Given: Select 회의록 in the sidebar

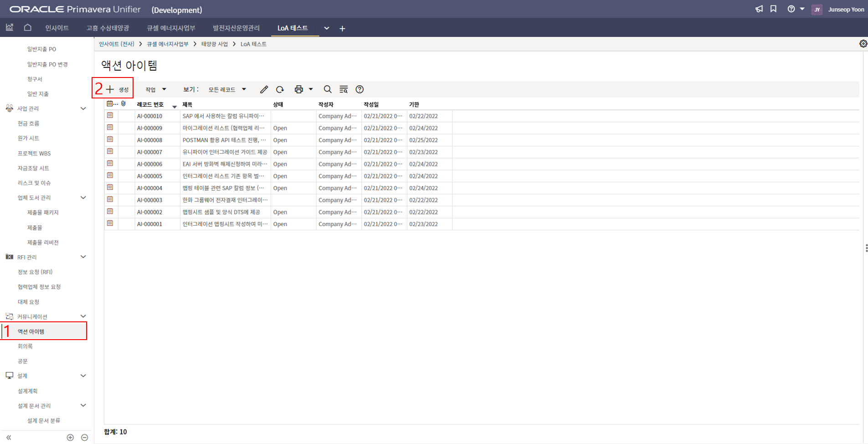Looking at the screenshot, I should (25, 346).
